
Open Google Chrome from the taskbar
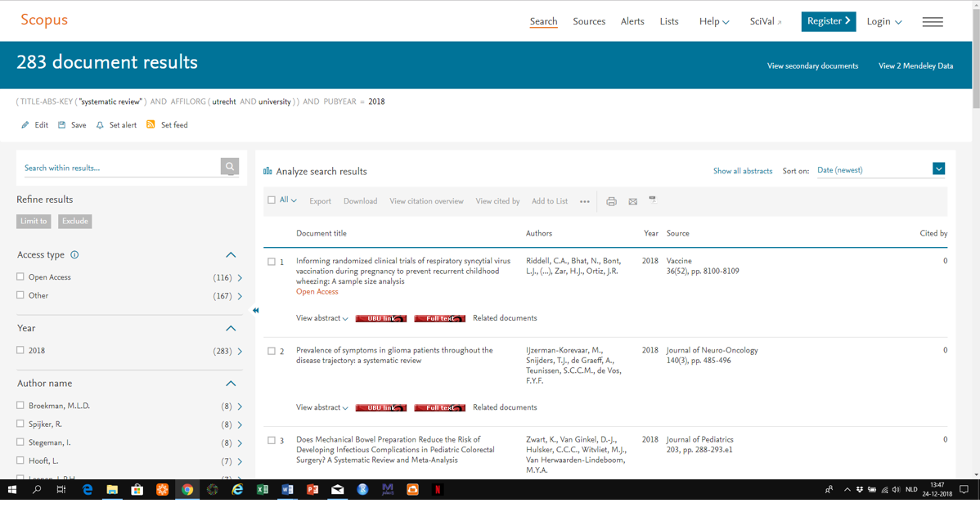(187, 490)
